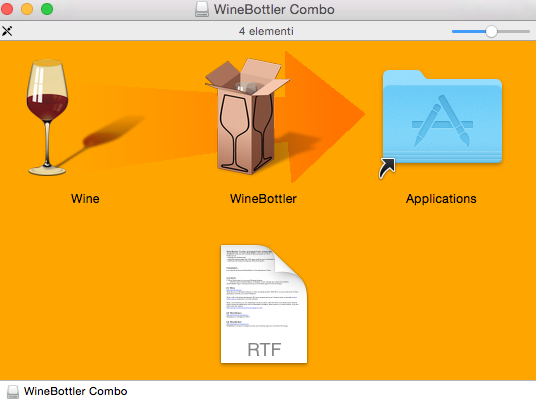Click the WineBottler Combo path bar item
Screen dimensions: 536x401
point(67,391)
